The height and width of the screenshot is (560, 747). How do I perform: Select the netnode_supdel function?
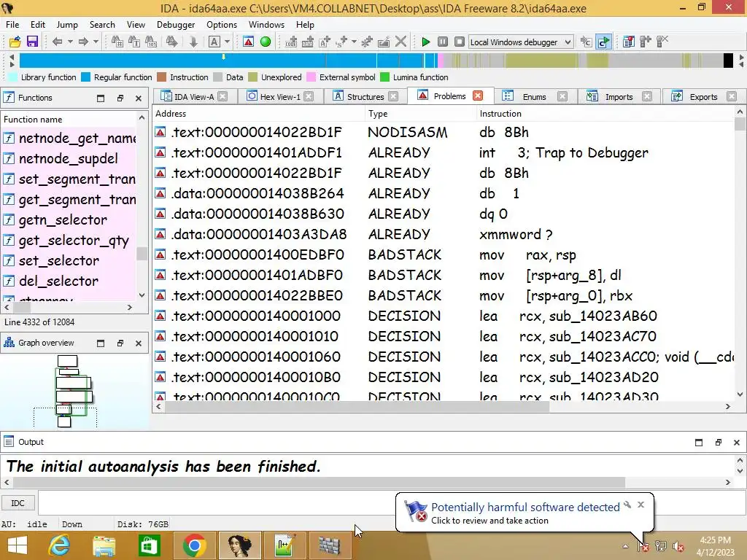[x=68, y=158]
